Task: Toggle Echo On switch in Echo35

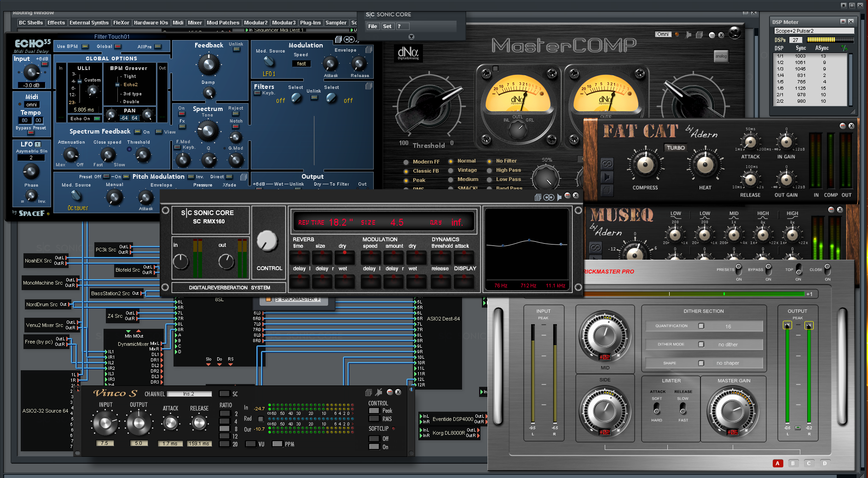Action: 97,119
